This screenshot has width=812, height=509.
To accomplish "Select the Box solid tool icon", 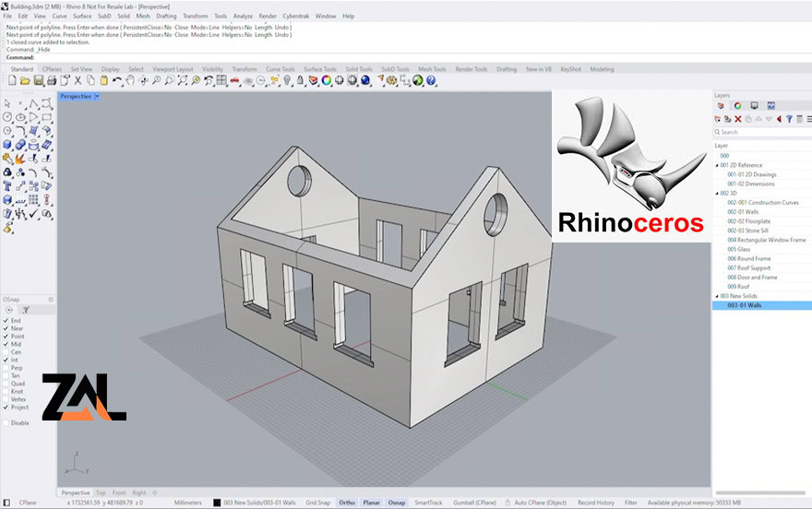I will coord(7,144).
